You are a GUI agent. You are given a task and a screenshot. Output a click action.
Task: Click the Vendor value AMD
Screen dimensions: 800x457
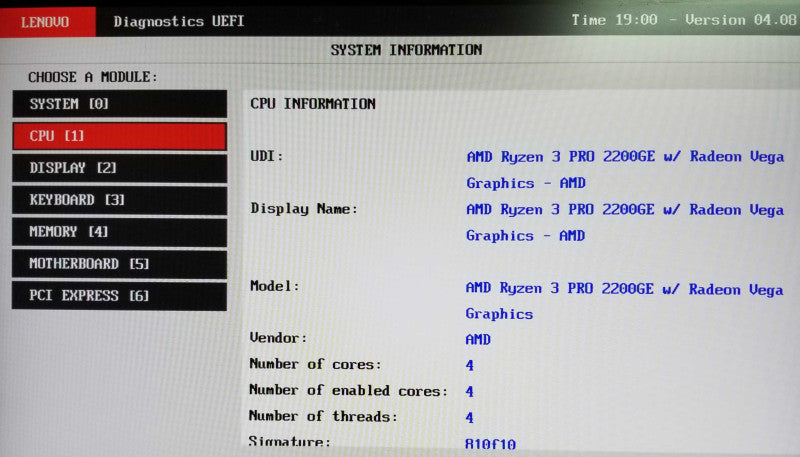click(478, 340)
